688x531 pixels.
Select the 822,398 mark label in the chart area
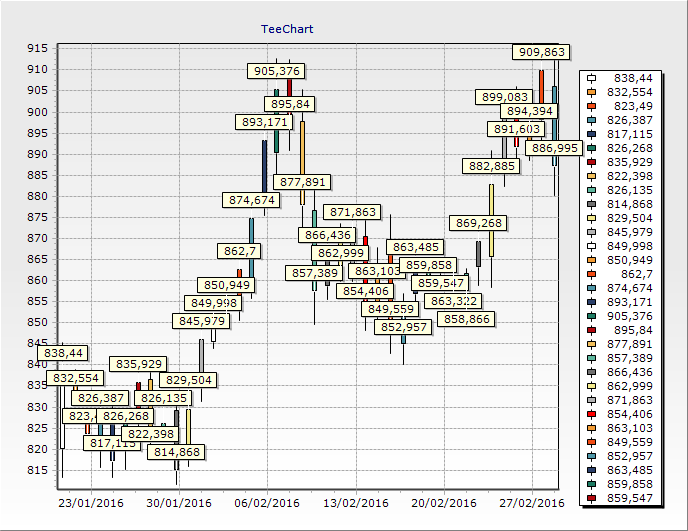(x=150, y=434)
